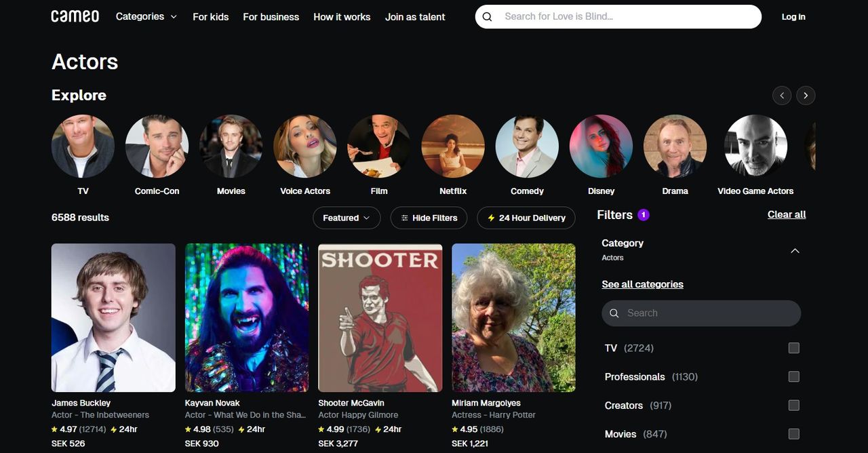The width and height of the screenshot is (868, 453).
Task: Select the Video Game Actors icon
Action: click(755, 146)
